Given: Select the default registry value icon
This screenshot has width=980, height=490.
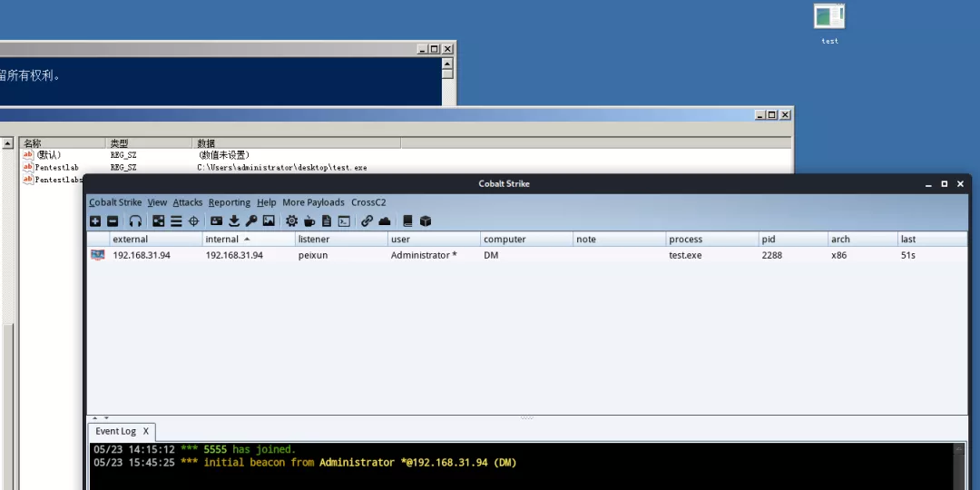Looking at the screenshot, I should point(28,155).
